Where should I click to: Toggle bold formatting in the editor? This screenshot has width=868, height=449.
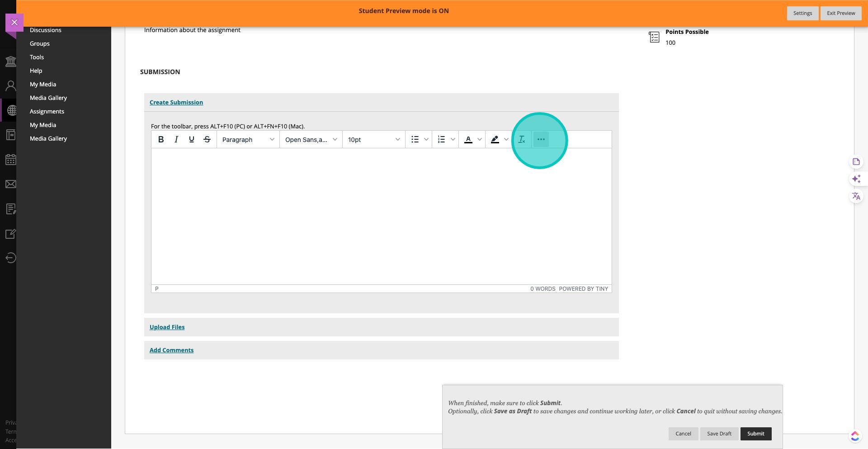tap(161, 140)
